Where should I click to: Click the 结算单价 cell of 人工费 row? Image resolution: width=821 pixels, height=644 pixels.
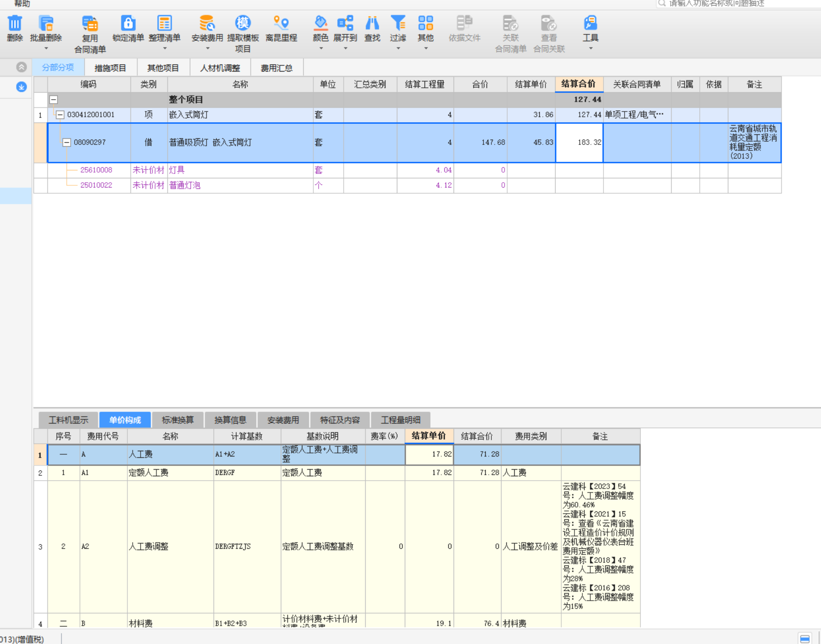tap(429, 454)
